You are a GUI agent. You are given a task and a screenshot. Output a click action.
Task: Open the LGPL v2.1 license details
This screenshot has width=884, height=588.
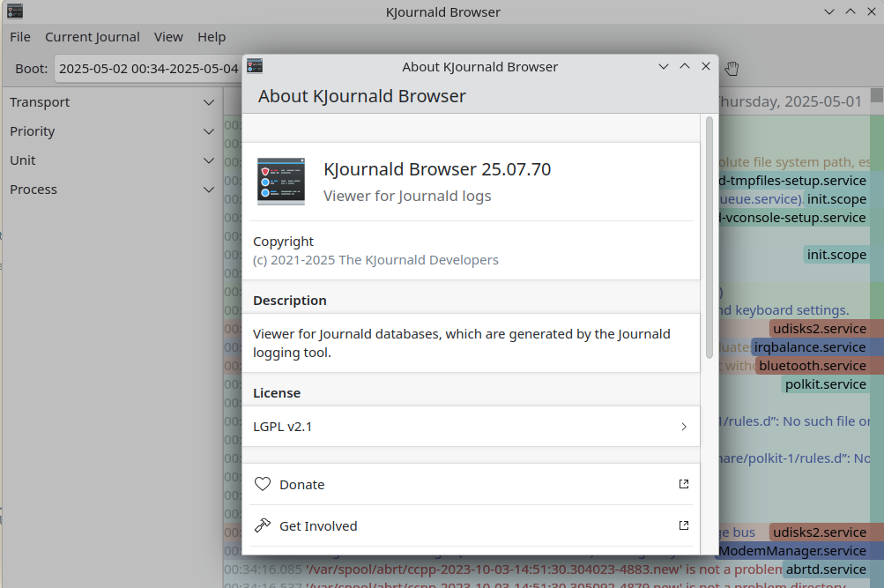(471, 427)
